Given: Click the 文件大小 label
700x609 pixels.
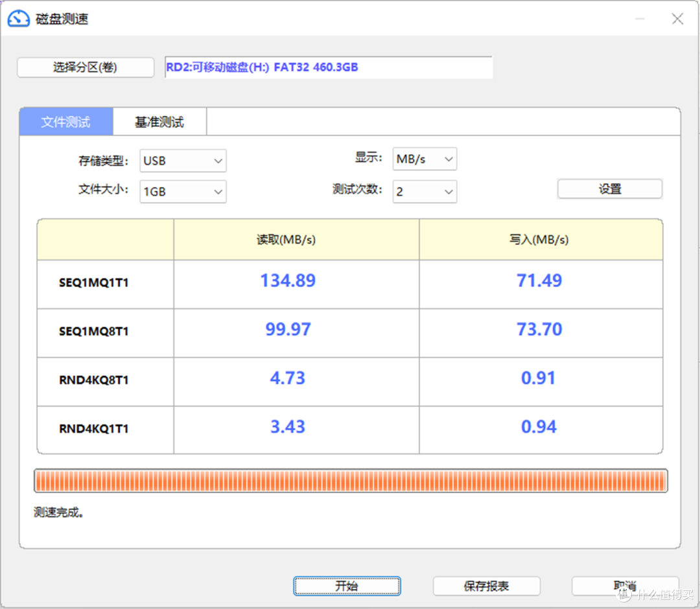Looking at the screenshot, I should 104,189.
